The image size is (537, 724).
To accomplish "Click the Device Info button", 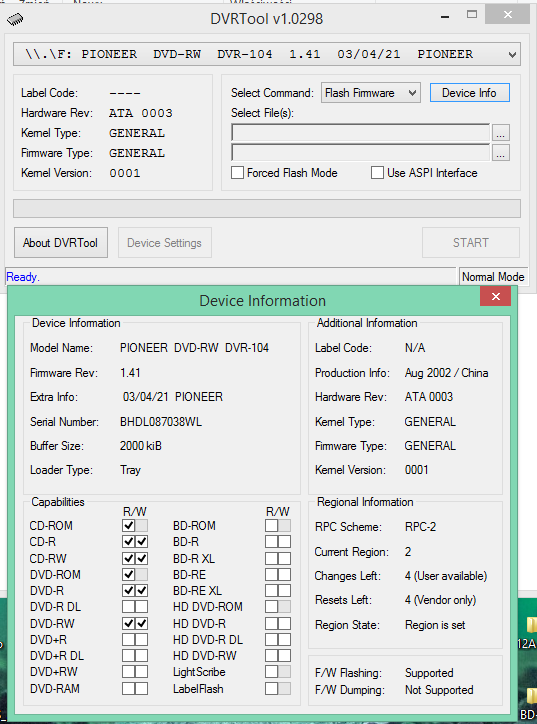I will coord(469,93).
